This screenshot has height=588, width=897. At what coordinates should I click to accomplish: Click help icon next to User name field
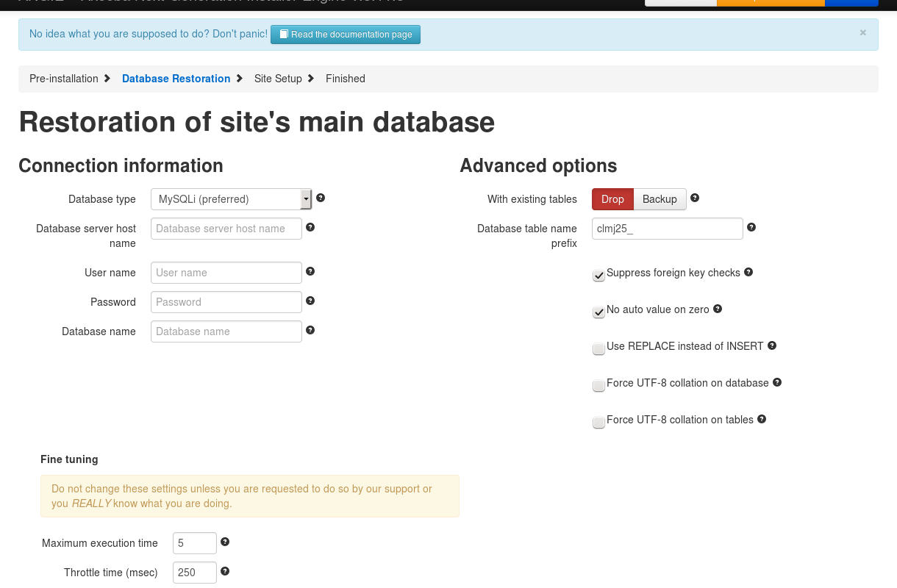pyautogui.click(x=310, y=271)
